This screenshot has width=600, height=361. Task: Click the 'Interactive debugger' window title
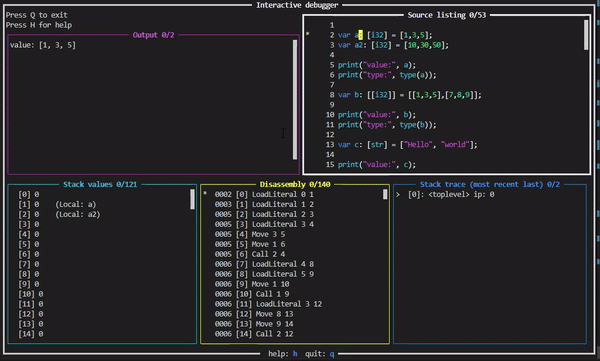297,5
